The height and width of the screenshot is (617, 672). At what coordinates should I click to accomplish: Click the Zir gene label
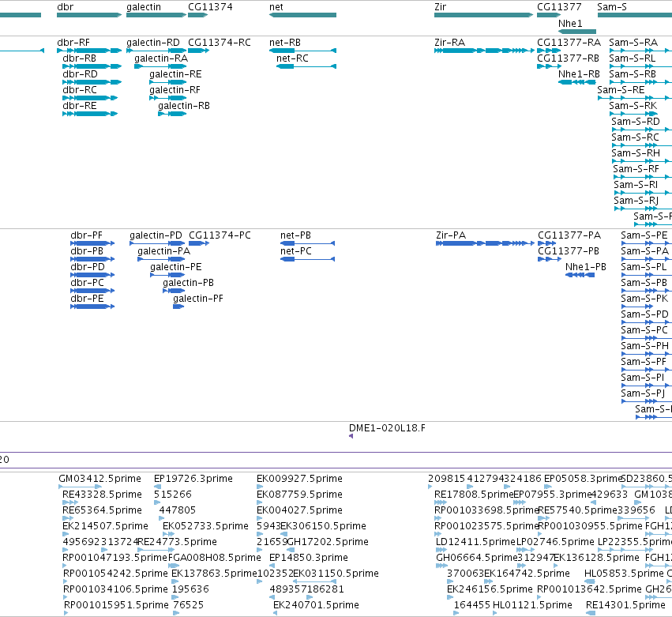(440, 7)
